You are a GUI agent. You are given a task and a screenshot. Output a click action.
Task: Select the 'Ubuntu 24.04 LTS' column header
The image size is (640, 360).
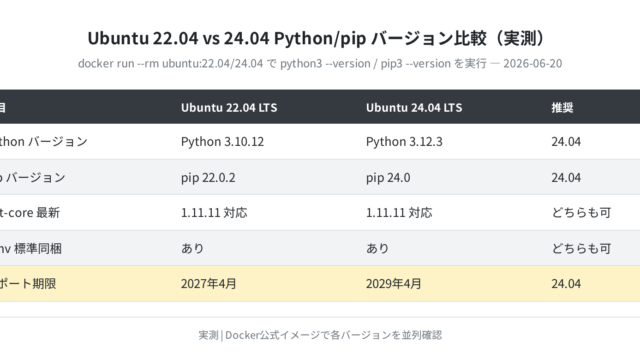pos(414,108)
